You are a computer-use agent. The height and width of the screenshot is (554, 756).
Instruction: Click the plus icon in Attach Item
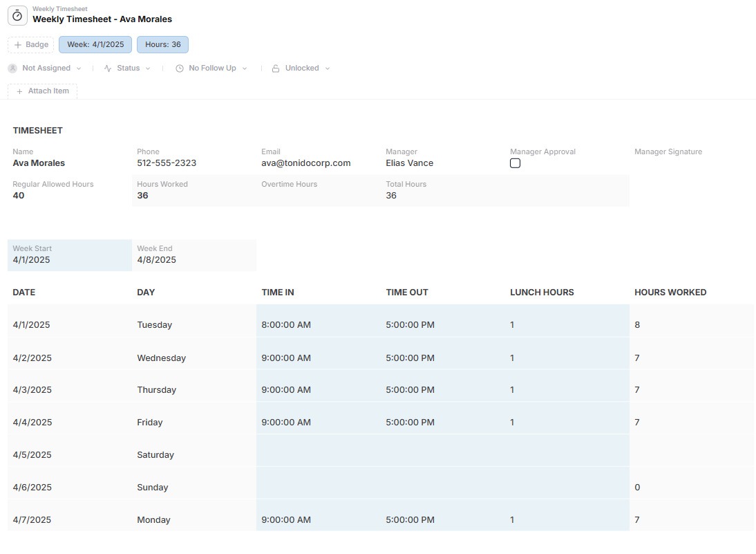click(x=20, y=91)
